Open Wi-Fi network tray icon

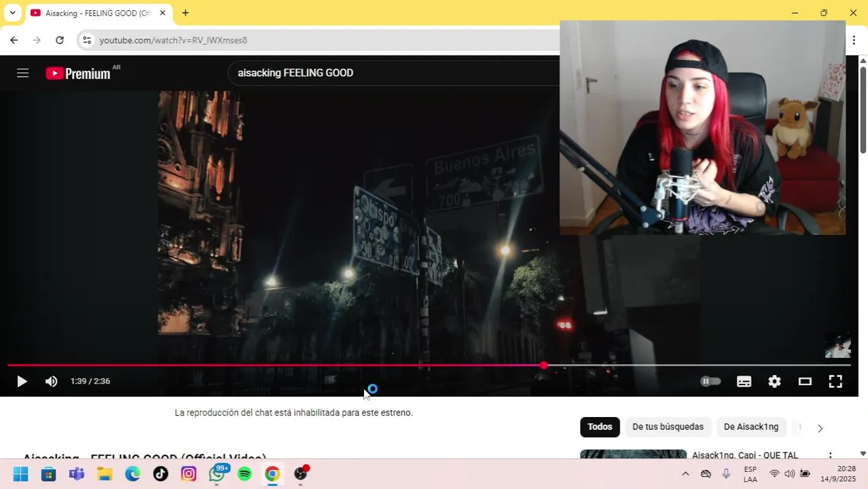click(x=774, y=474)
